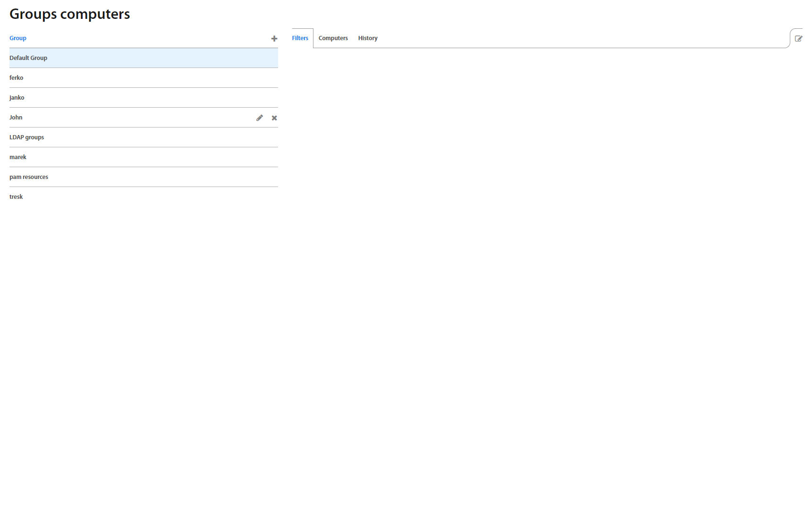Click blank space below the tresk row
The image size is (812, 510).
[142, 283]
